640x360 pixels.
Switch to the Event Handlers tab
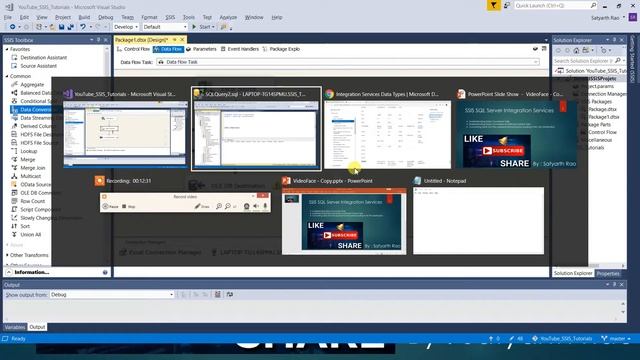240,49
